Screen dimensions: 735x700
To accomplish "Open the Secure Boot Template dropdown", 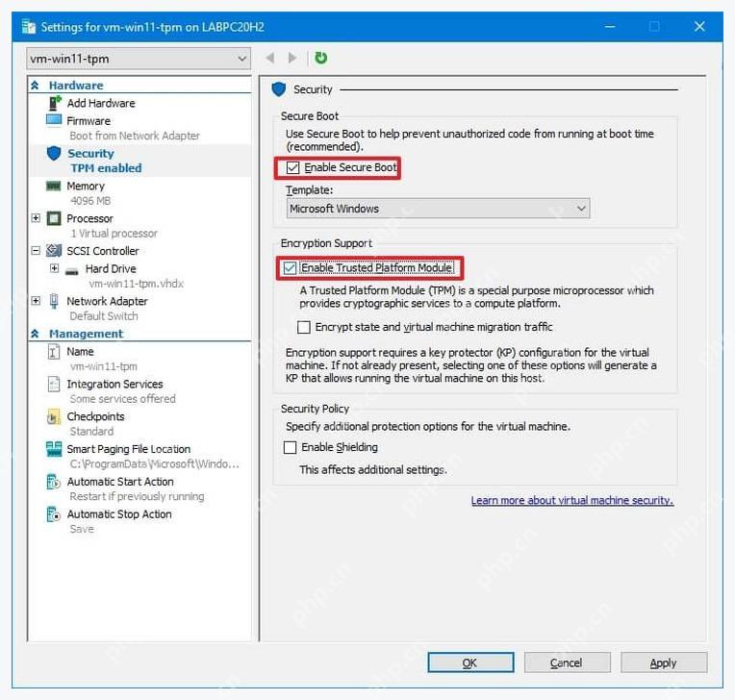I will pos(438,209).
